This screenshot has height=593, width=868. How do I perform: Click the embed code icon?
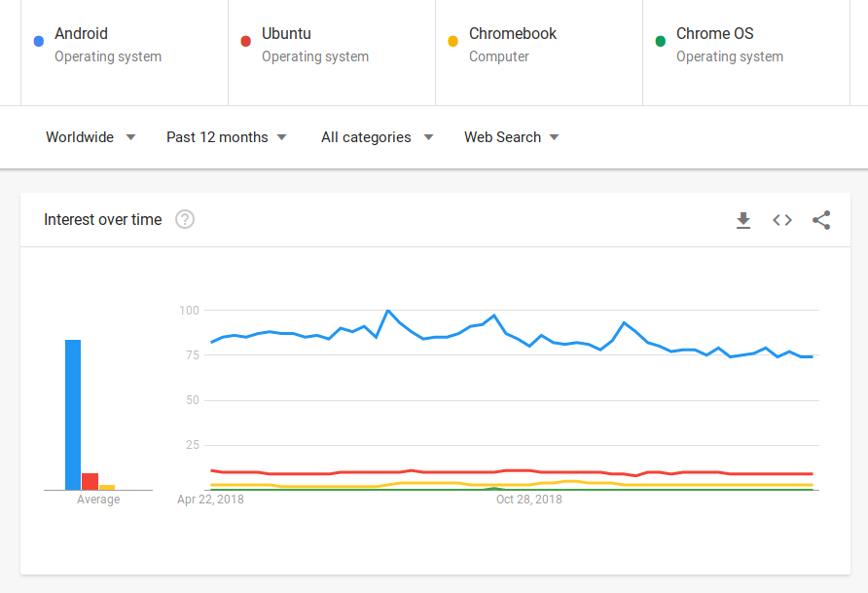pyautogui.click(x=782, y=220)
